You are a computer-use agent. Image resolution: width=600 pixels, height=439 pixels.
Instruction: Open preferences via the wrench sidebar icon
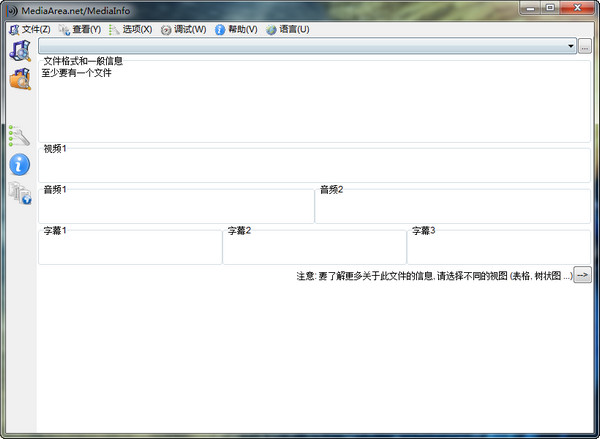tap(19, 135)
